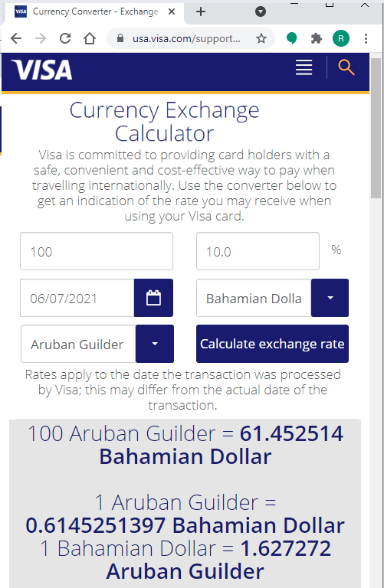Select the Currency Converter browser tab

(x=94, y=11)
